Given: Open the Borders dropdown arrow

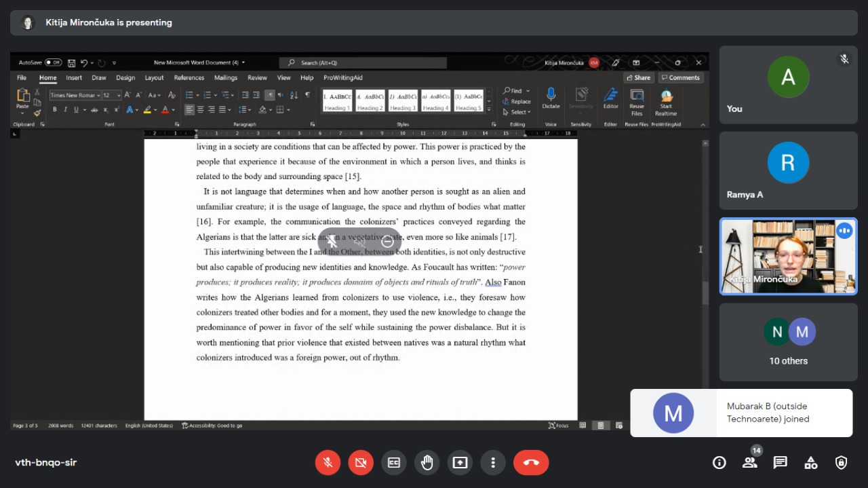Looking at the screenshot, I should coord(288,110).
